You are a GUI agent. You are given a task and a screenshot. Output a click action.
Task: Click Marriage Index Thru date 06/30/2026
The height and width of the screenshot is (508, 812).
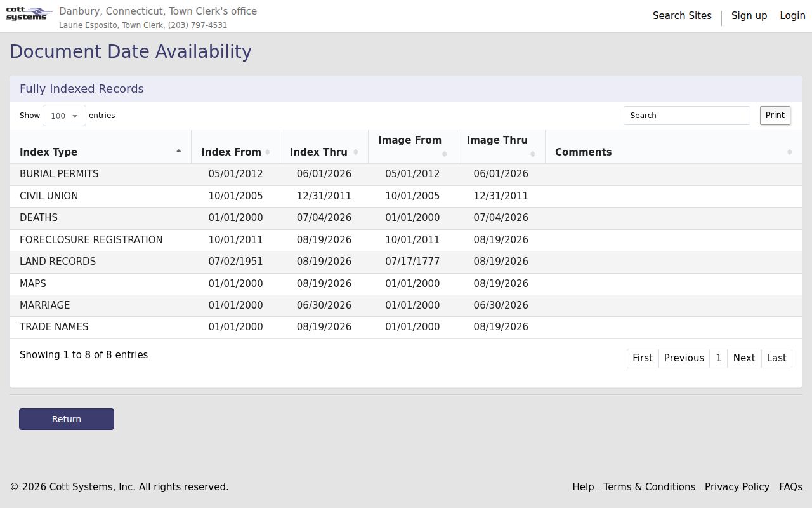[324, 305]
